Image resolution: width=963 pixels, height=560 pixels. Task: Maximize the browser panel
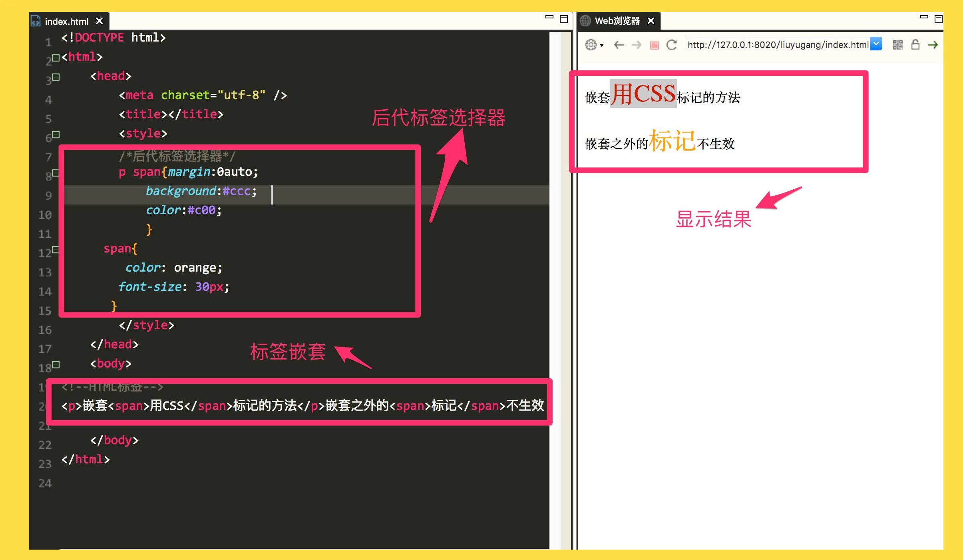939,19
